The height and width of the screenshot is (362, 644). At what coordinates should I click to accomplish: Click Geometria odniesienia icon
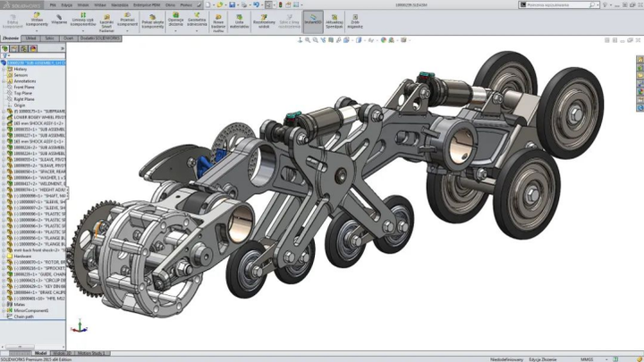197,15
